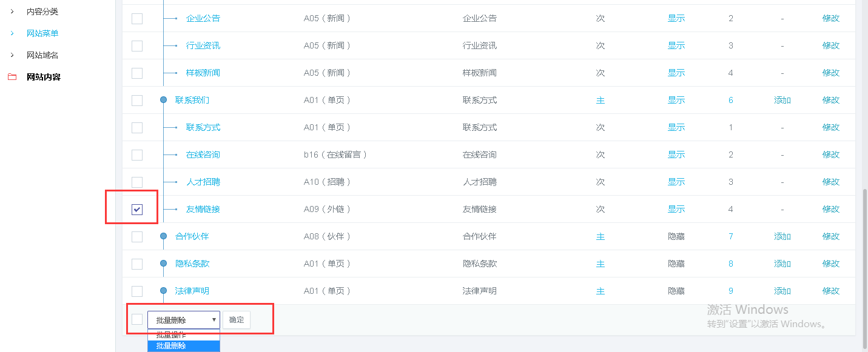
Task: Click the blue node icon before 联系我们
Action: pos(163,100)
